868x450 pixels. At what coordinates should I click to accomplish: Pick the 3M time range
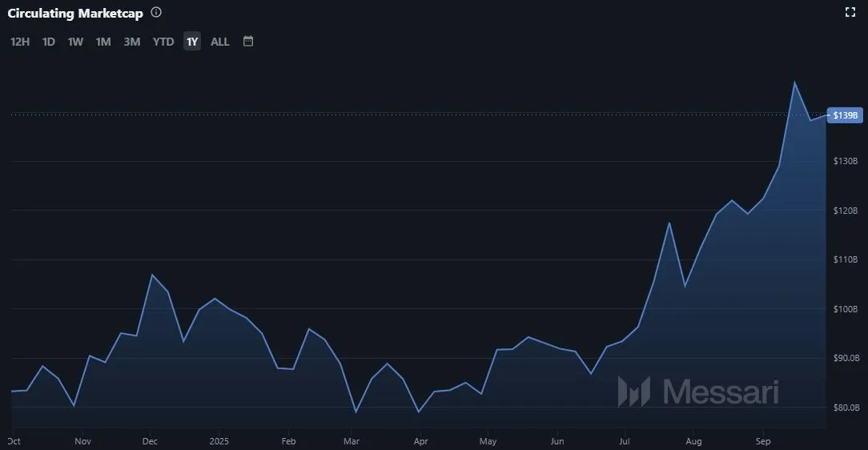coord(132,42)
